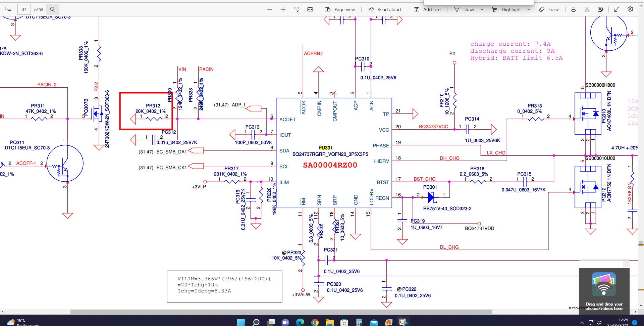
Task: Open PDF viewer settings gear
Action: coord(630,9)
